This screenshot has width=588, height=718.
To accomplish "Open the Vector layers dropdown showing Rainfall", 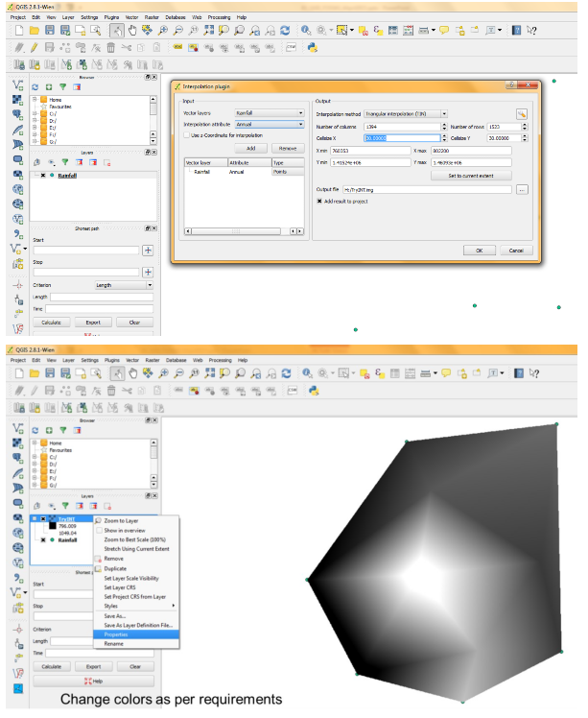I will 270,113.
